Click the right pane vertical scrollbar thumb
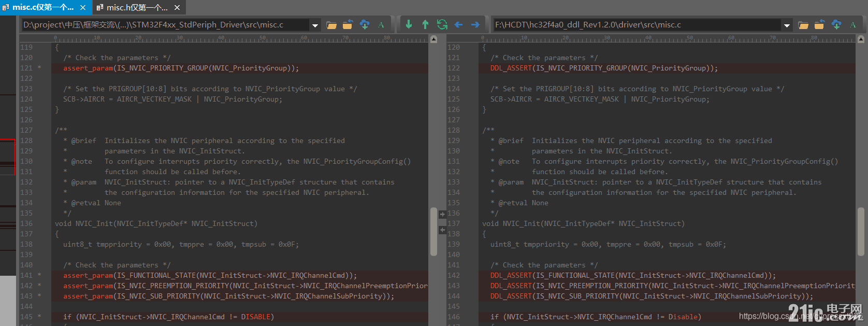Image resolution: width=868 pixels, height=326 pixels. click(x=861, y=232)
